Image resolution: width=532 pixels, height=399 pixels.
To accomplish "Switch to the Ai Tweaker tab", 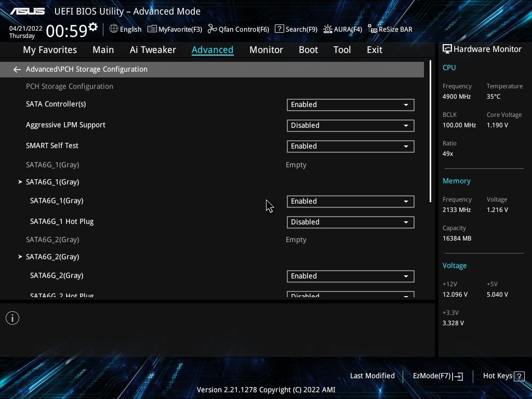I will click(x=153, y=50).
